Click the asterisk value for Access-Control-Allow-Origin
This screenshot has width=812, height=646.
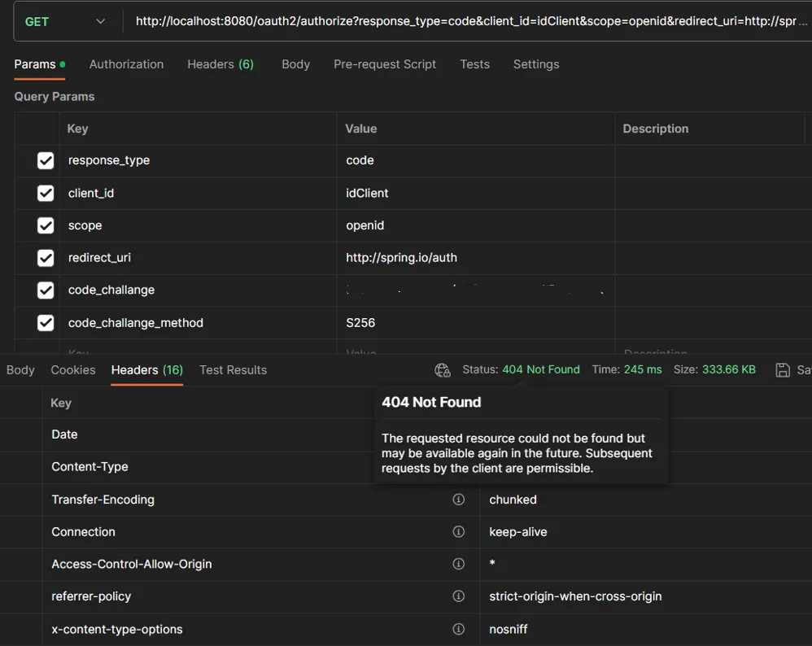(x=492, y=562)
